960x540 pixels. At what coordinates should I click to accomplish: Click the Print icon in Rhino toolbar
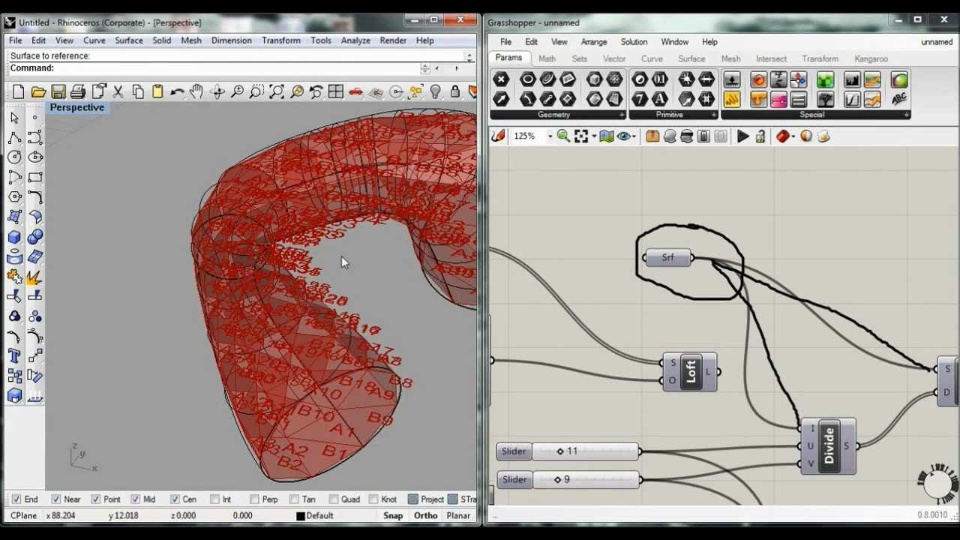tap(78, 92)
